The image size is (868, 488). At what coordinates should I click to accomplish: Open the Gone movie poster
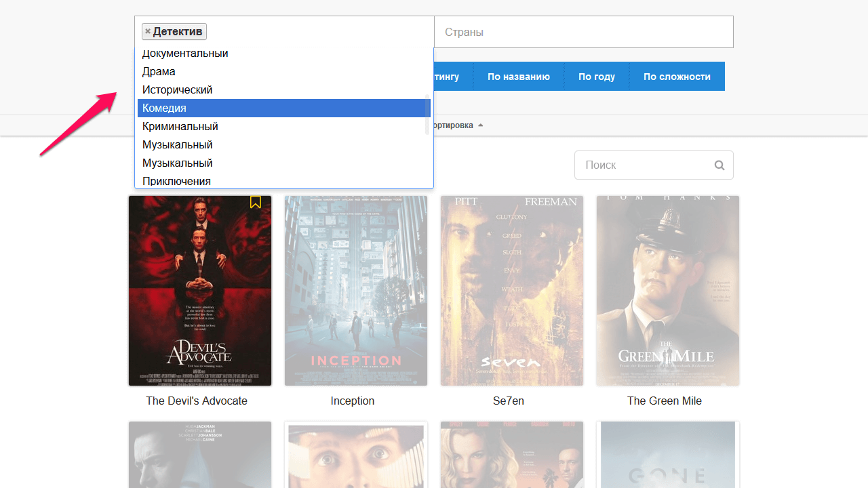coord(668,455)
